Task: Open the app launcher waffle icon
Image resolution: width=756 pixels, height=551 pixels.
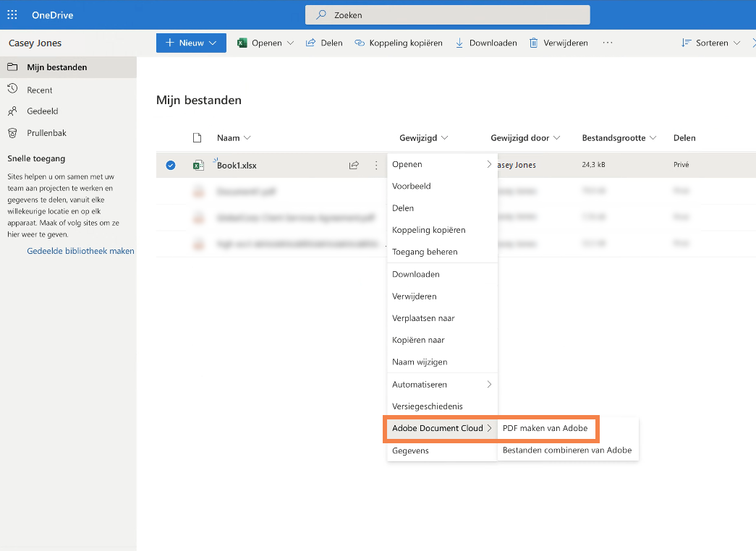Action: click(x=12, y=15)
